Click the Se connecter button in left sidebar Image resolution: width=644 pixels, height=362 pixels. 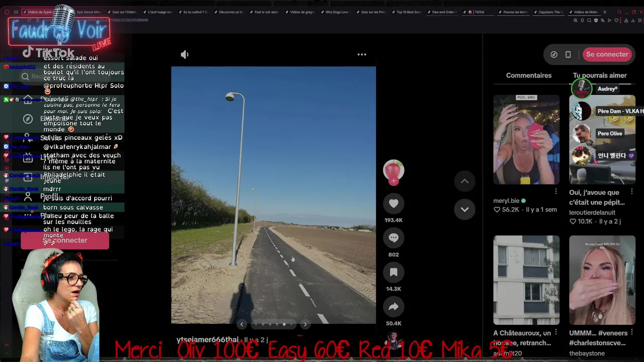[65, 240]
